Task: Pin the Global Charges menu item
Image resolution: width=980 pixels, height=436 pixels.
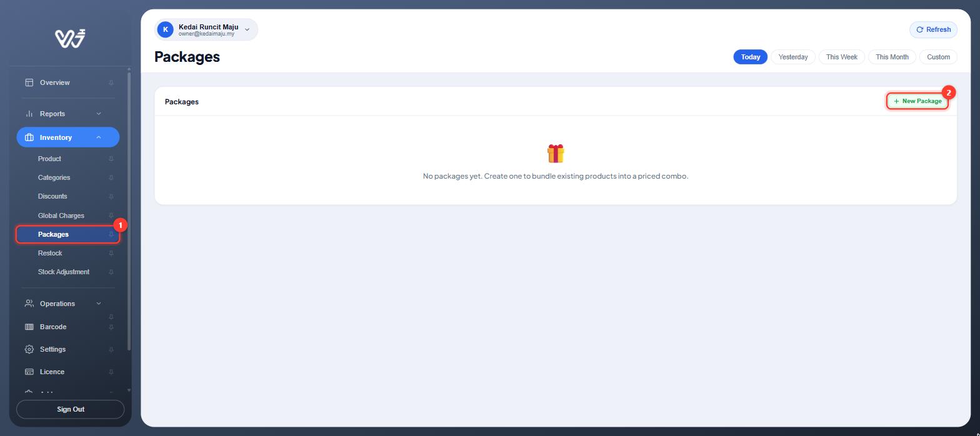Action: point(111,216)
